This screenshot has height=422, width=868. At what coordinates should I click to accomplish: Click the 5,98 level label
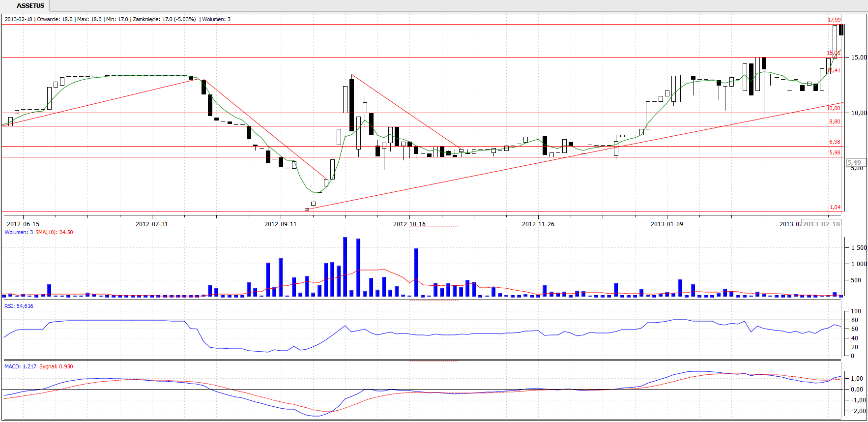tap(835, 153)
